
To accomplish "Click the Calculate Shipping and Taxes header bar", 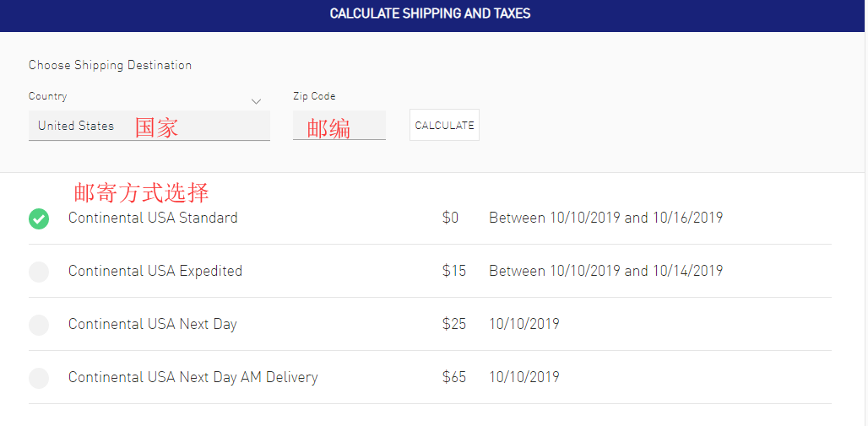I will click(x=430, y=14).
